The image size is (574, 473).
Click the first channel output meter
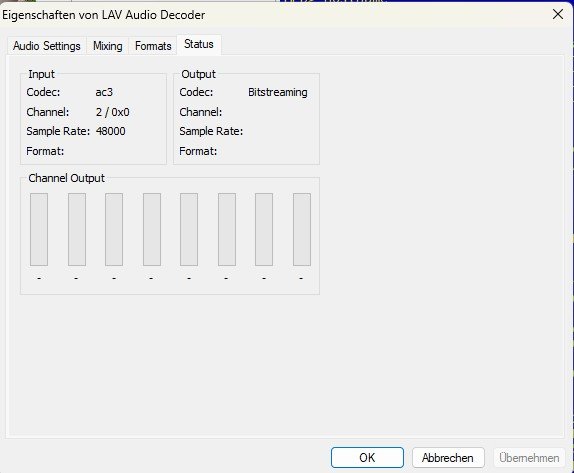pyautogui.click(x=39, y=230)
